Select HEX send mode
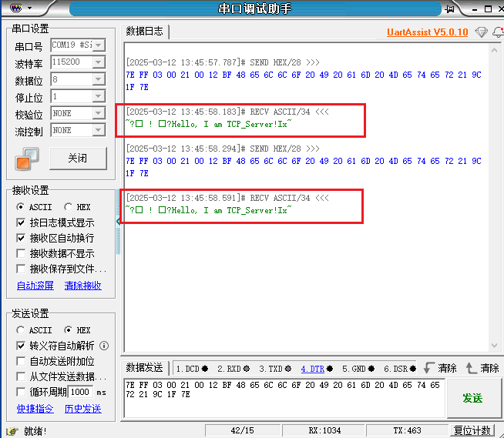 (x=68, y=330)
